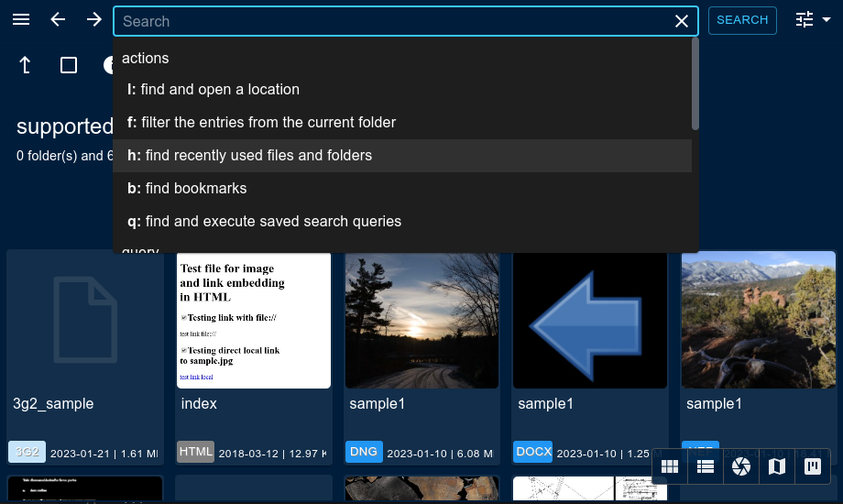
Task: Click the 'actions' section header
Action: [145, 58]
